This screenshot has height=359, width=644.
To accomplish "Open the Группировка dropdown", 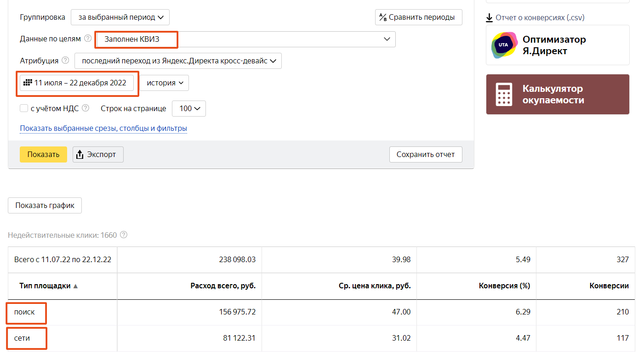I will 120,17.
